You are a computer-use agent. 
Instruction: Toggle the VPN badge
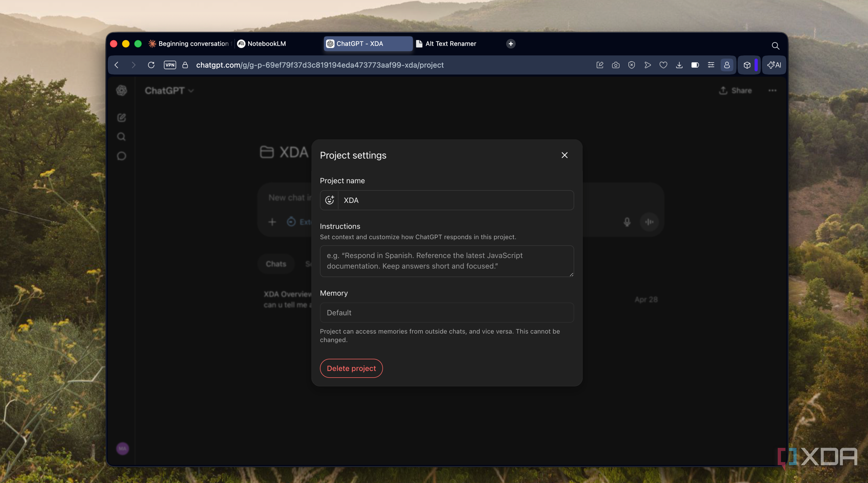pos(170,65)
